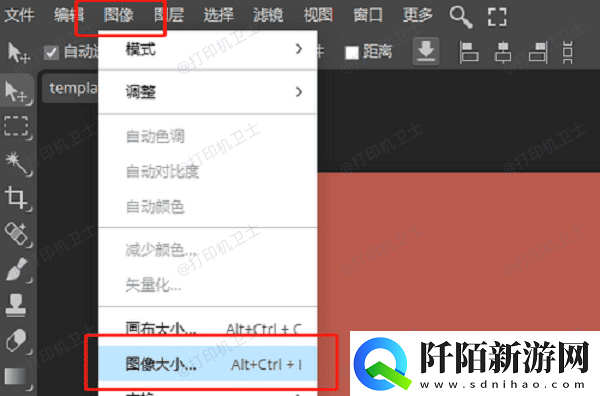This screenshot has width=600, height=396.
Task: Open the 编辑 menu
Action: click(69, 15)
